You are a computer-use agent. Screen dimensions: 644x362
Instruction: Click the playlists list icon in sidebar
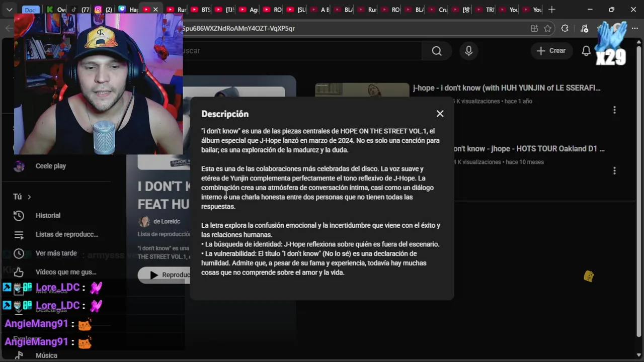[19, 234]
